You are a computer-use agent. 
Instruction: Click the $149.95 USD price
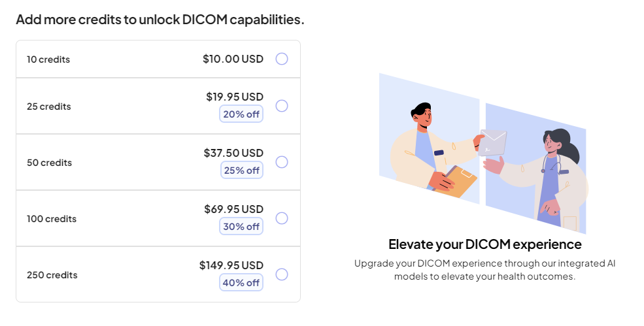[x=231, y=266]
